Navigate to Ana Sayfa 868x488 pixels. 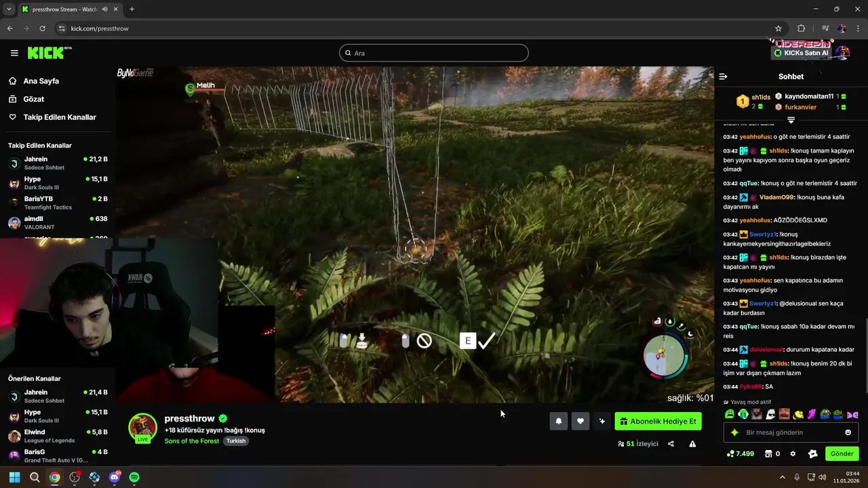pos(41,81)
